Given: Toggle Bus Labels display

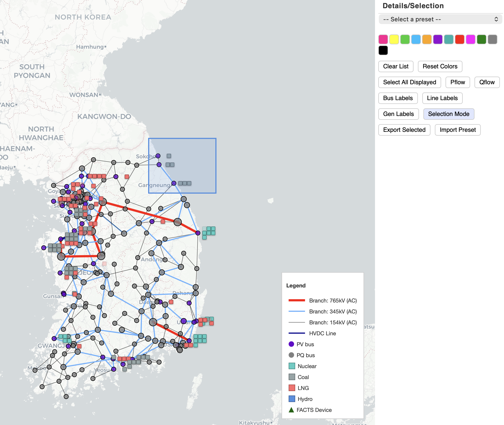Looking at the screenshot, I should coord(398,98).
